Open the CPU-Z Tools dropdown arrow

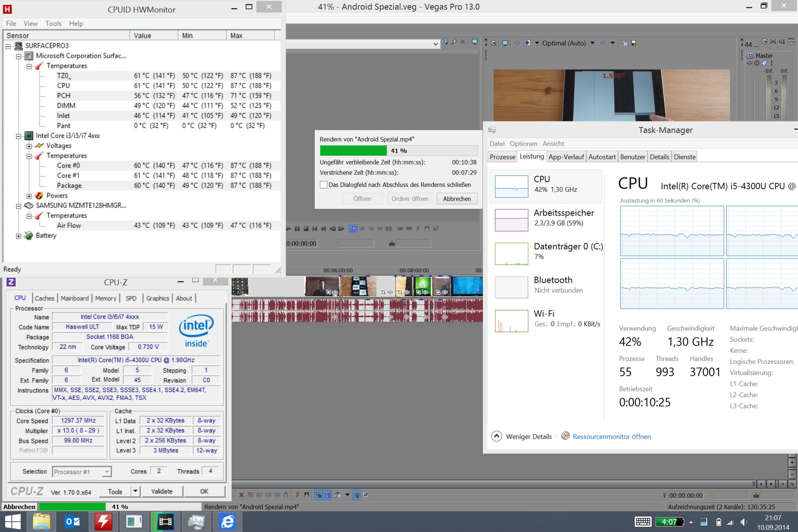click(x=135, y=491)
